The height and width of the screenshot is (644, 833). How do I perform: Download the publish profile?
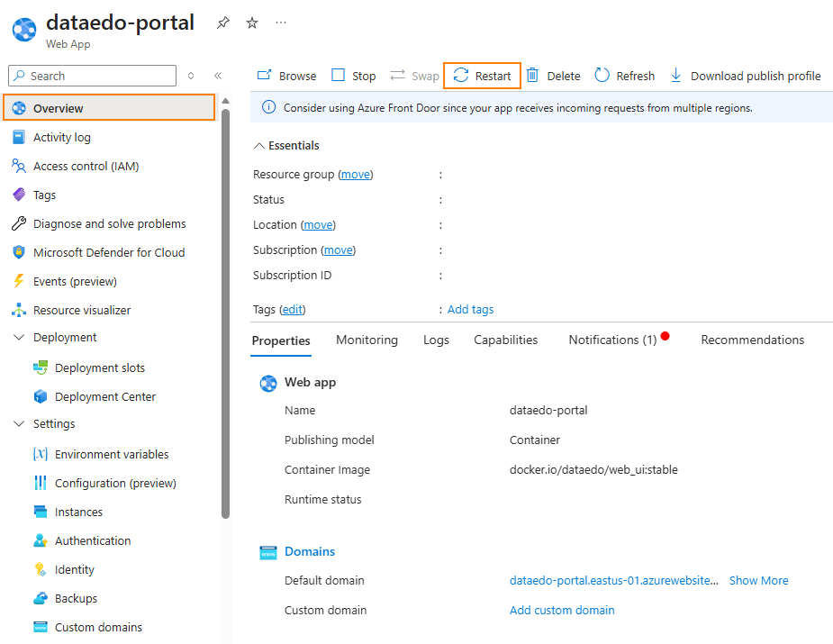pos(746,76)
